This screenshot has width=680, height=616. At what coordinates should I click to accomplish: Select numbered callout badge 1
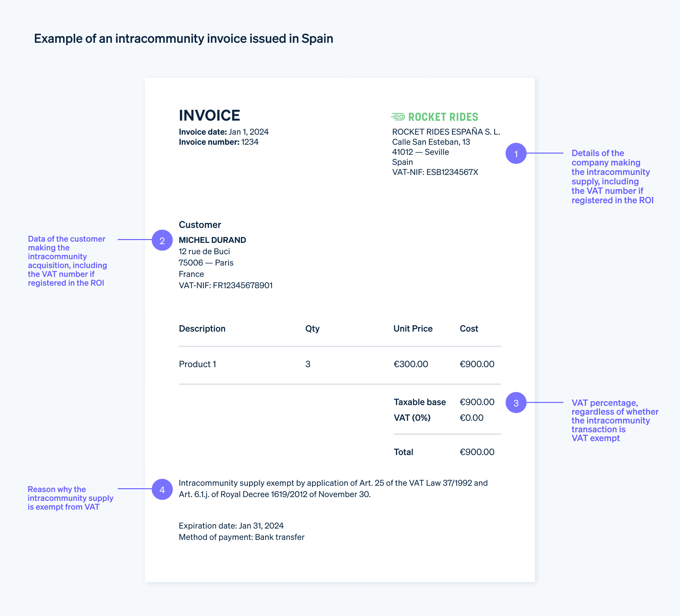[516, 154]
